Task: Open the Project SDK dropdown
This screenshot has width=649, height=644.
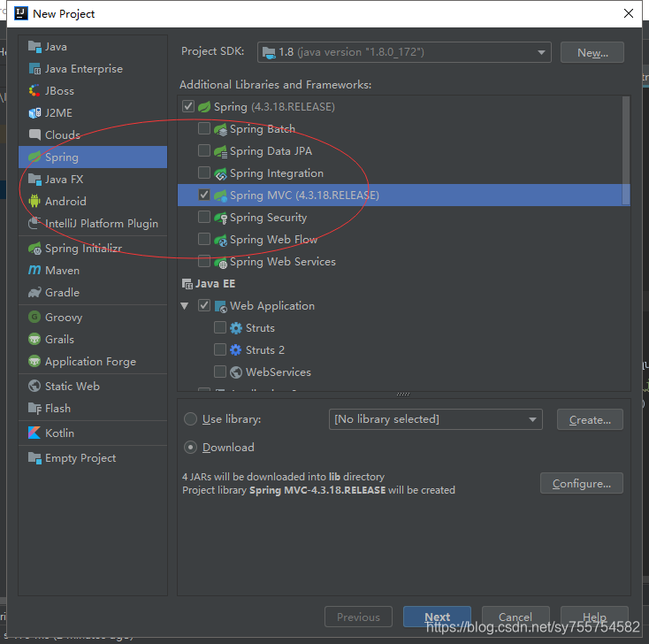Action: point(404,52)
